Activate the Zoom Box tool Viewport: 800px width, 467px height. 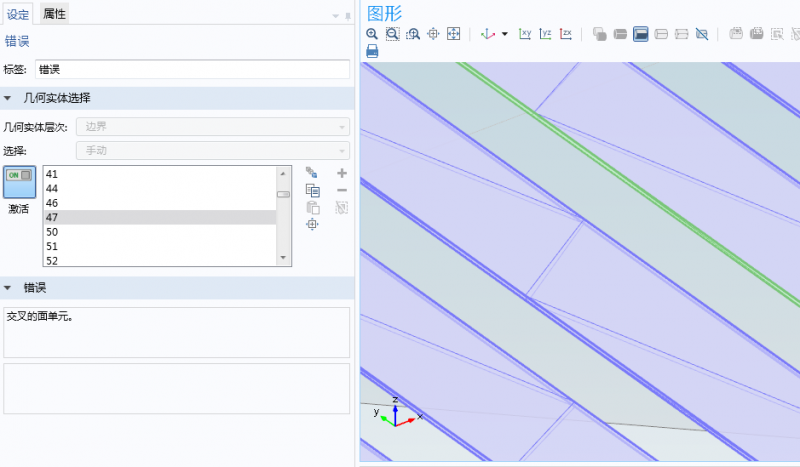pyautogui.click(x=413, y=34)
